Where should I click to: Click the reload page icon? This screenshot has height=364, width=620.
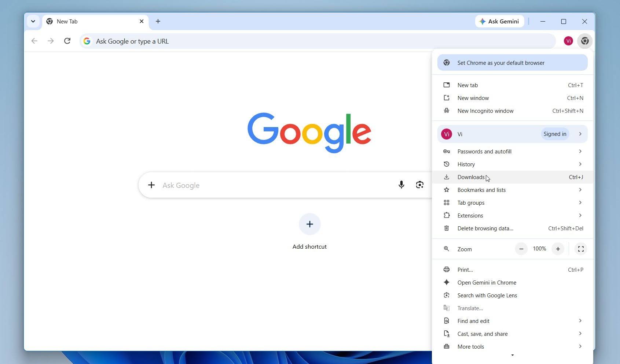tap(67, 41)
